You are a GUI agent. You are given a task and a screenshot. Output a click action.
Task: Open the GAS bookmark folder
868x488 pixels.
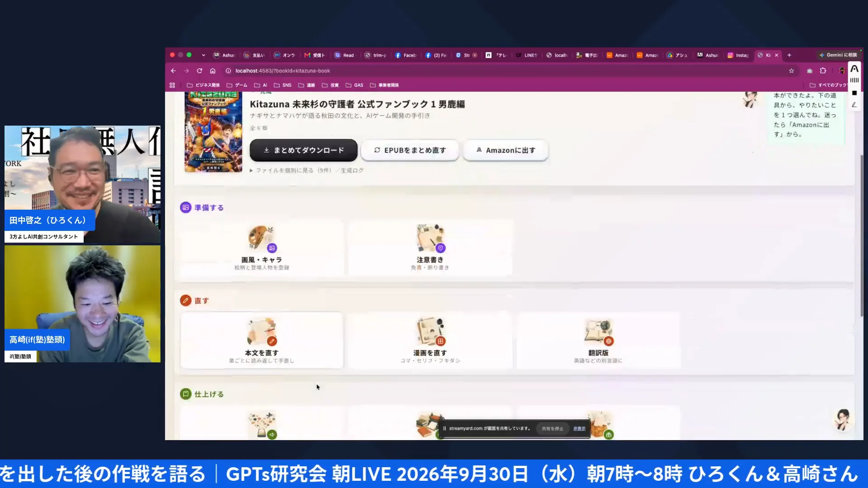tap(354, 85)
